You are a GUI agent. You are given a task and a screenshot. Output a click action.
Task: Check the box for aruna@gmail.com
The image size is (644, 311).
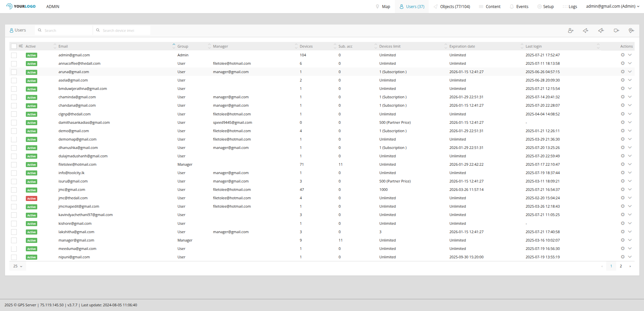[14, 72]
